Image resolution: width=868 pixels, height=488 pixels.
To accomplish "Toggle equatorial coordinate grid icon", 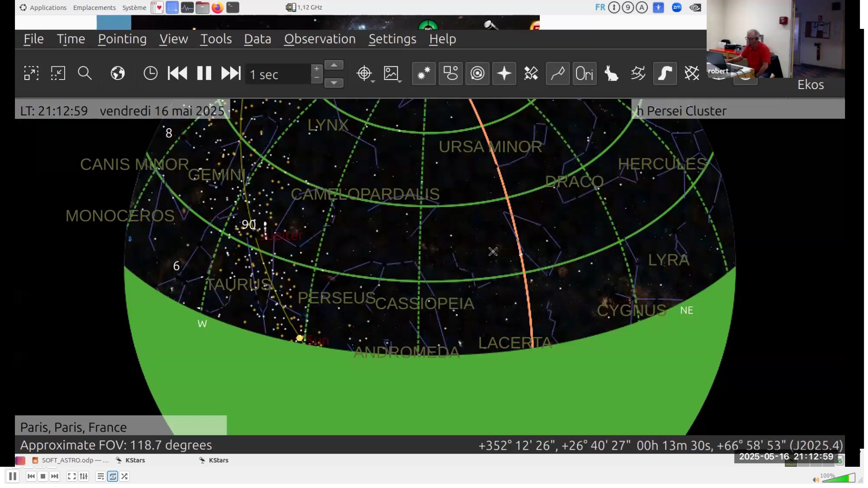I will coord(692,73).
